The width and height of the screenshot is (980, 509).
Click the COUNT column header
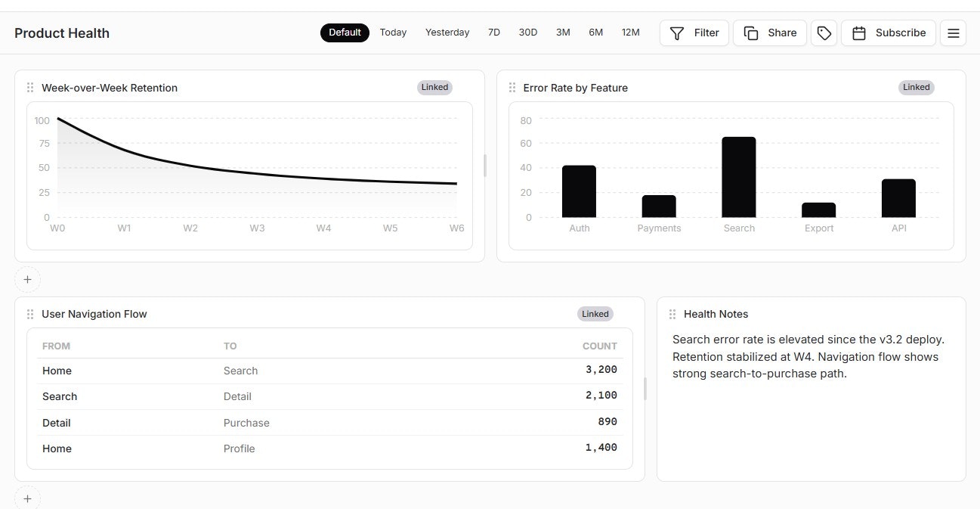[600, 346]
